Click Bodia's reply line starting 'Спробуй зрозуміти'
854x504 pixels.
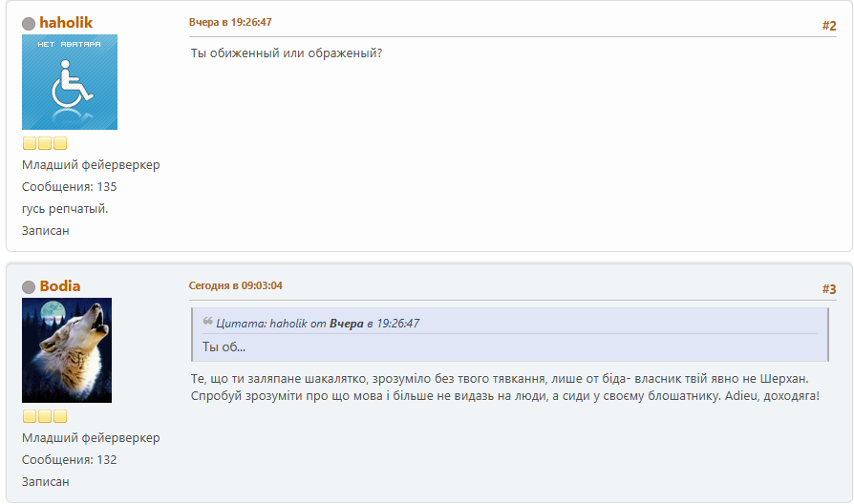[x=505, y=396]
